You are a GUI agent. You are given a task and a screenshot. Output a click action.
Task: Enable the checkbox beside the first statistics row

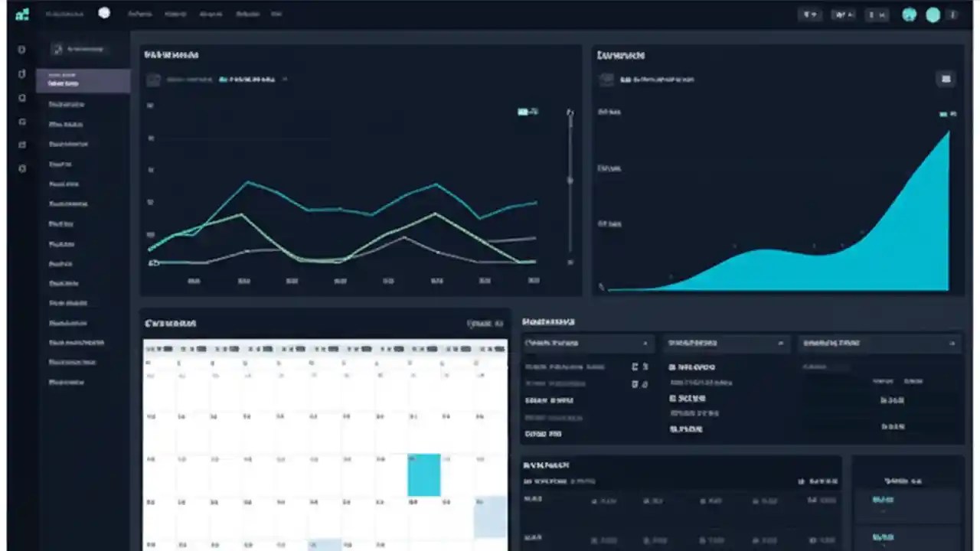[635, 367]
